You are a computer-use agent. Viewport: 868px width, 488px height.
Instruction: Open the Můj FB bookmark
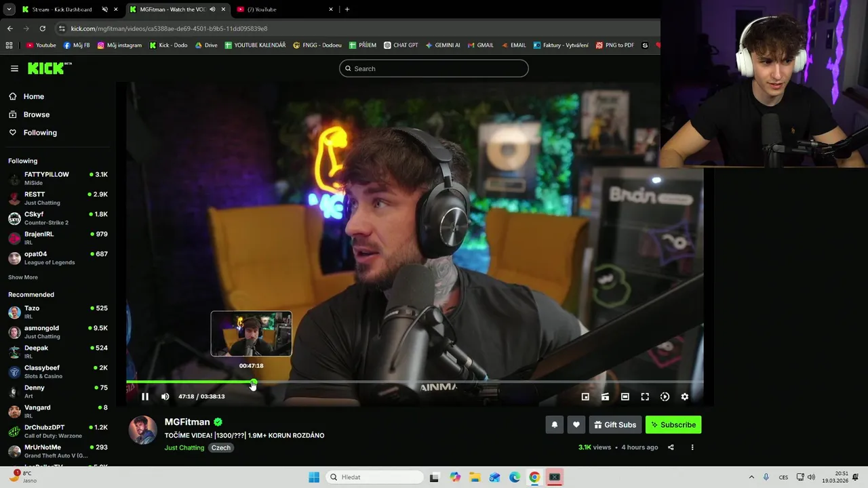[77, 45]
